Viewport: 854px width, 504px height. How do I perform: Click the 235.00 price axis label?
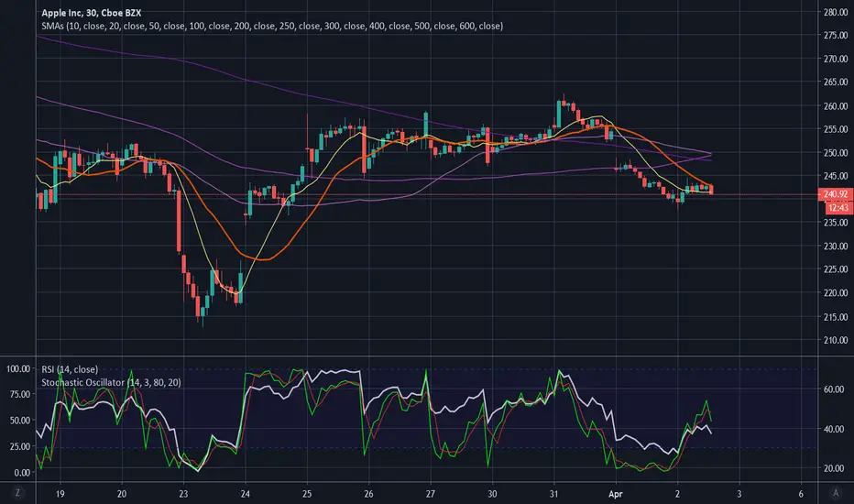tap(836, 223)
